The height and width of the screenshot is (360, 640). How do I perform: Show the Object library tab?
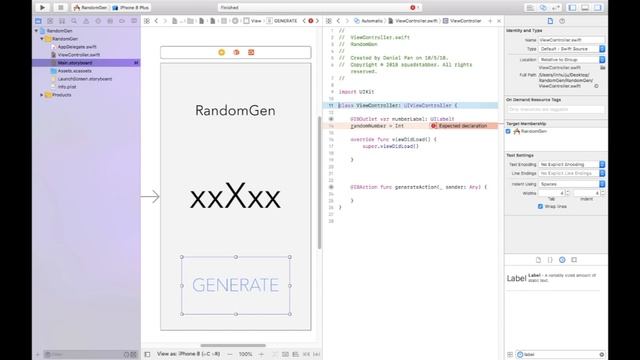(562, 260)
